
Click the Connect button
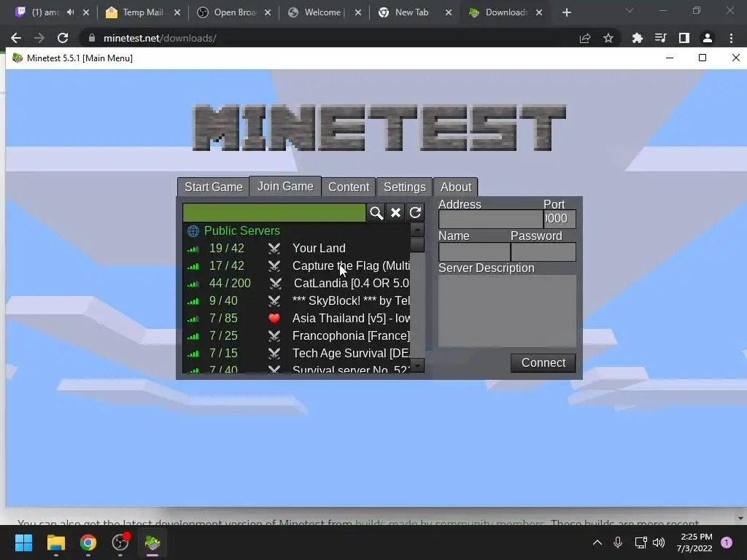543,363
